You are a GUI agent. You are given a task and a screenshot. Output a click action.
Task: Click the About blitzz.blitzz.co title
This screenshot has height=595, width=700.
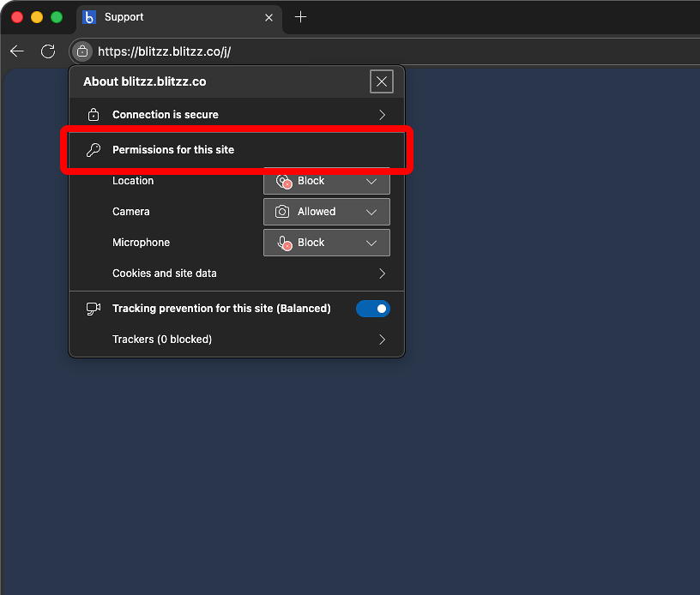[145, 81]
